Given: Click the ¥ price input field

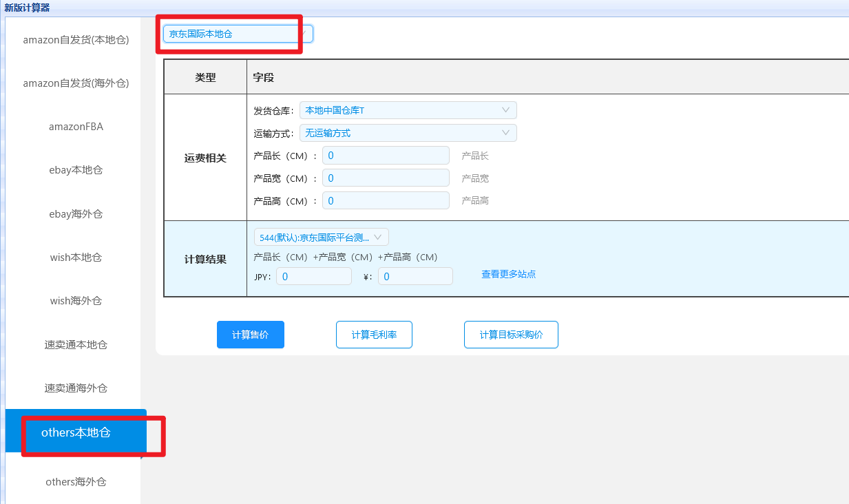Looking at the screenshot, I should click(415, 276).
